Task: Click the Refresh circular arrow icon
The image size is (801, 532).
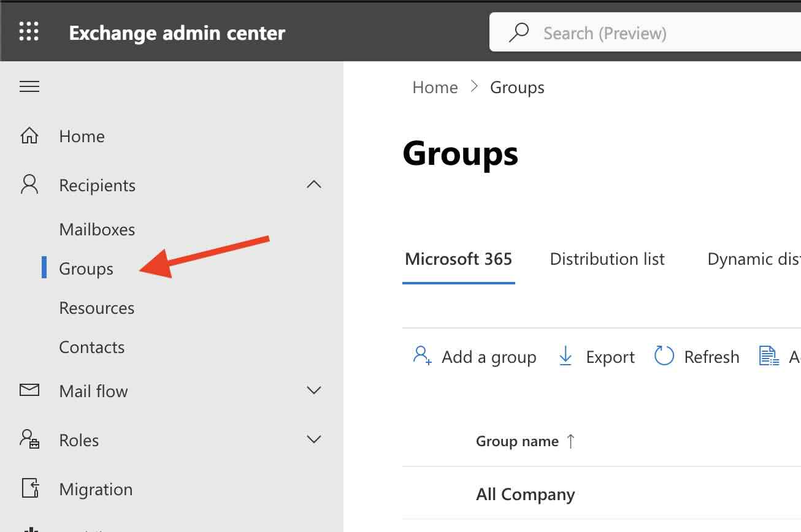Action: tap(664, 355)
